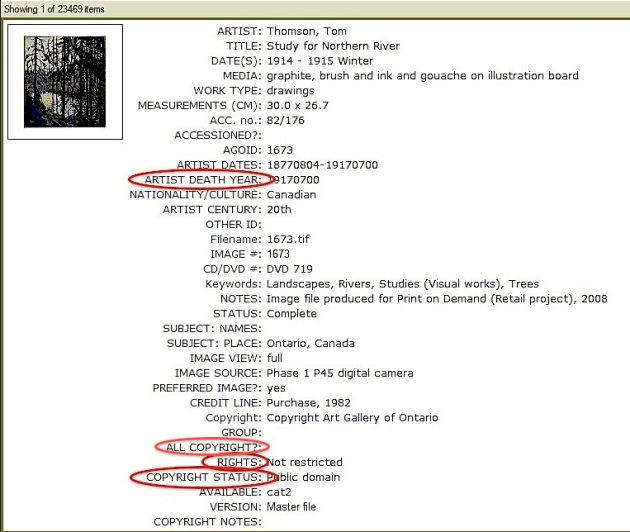Click the circled ALL COPYRIGHT? label
Viewport: 630px width, 532px height.
[x=211, y=447]
